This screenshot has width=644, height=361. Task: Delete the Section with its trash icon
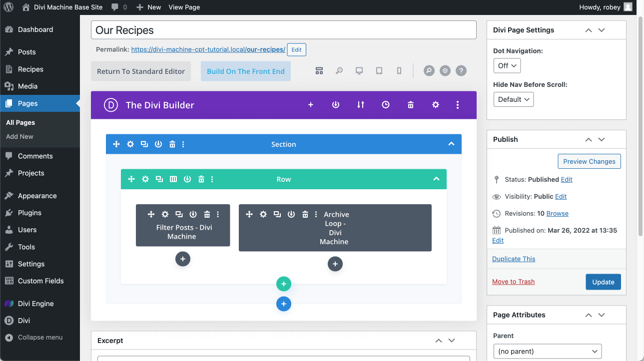point(172,144)
